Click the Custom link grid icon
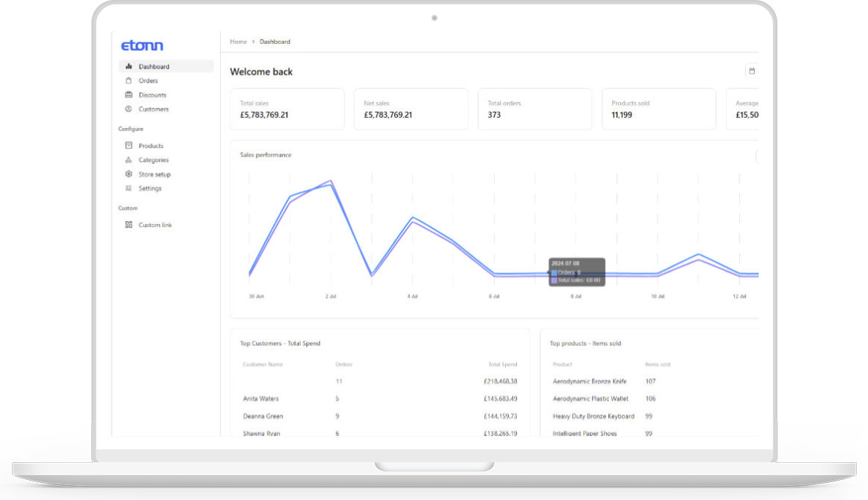This screenshot has width=868, height=500. coord(129,225)
